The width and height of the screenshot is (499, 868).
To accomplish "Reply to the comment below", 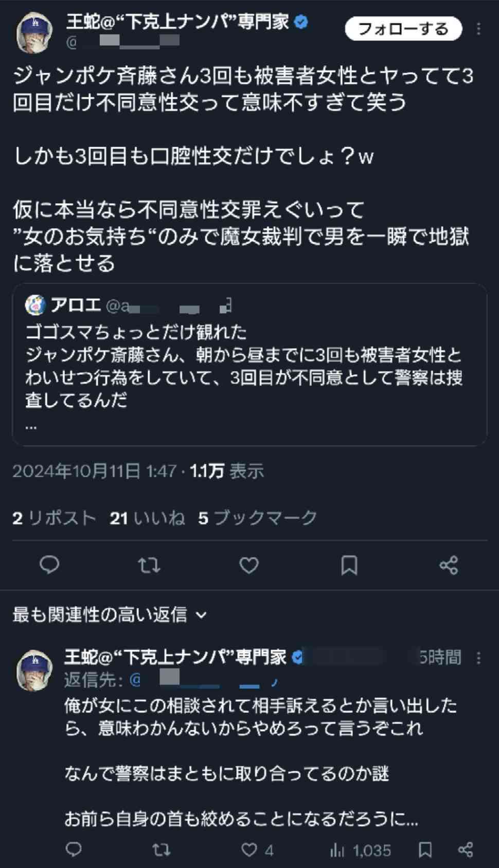I will (x=74, y=849).
